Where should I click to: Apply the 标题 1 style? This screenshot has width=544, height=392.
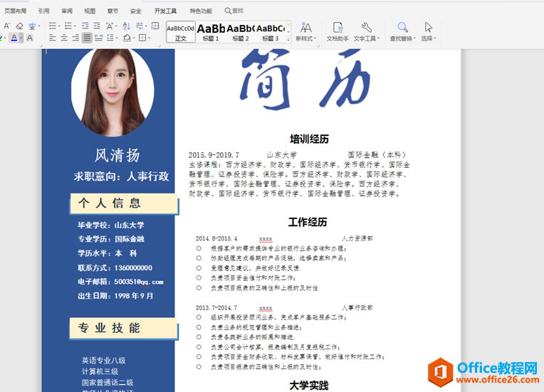click(211, 32)
